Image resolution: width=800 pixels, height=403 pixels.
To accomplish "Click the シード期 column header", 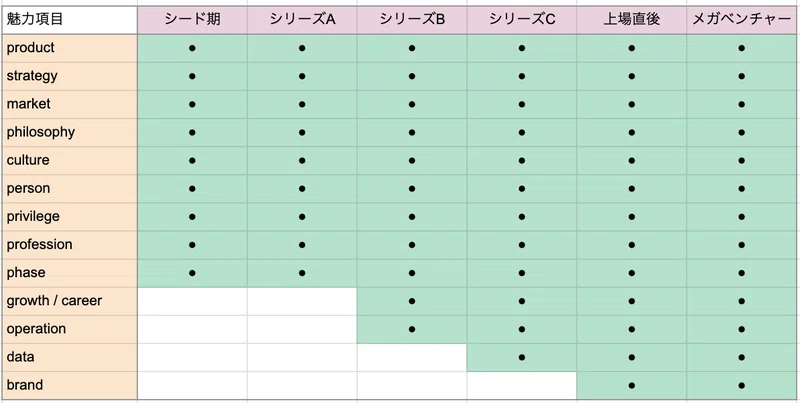I will pyautogui.click(x=192, y=20).
